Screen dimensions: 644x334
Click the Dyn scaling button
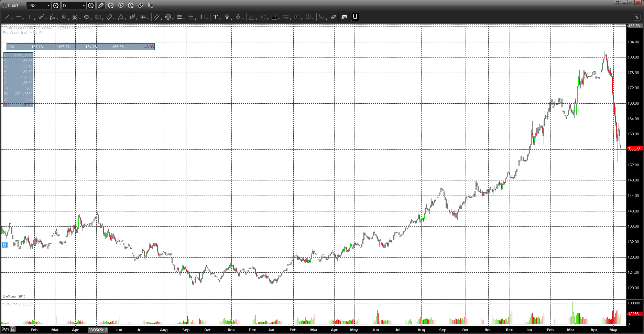pyautogui.click(x=5, y=330)
